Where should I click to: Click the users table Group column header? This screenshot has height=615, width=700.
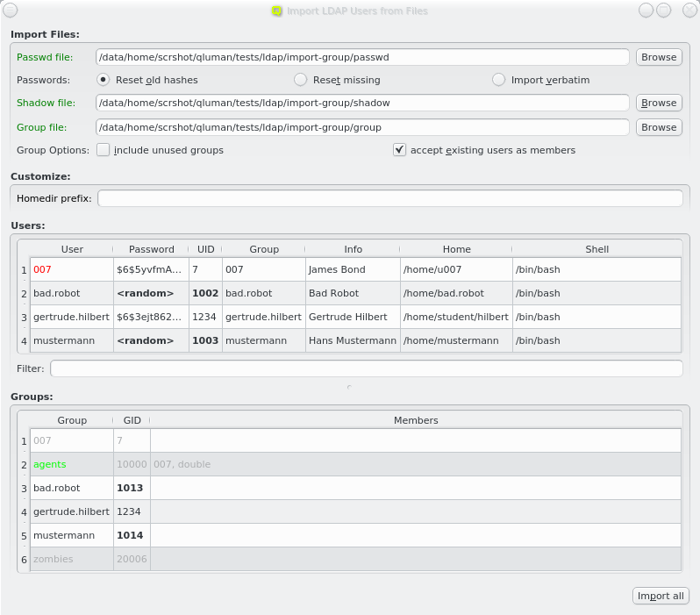coord(264,249)
